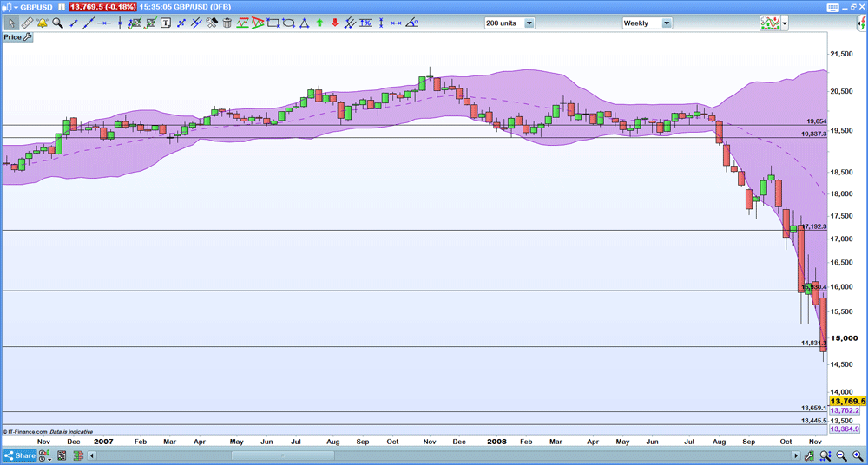Select the arrow cursor tool

pyautogui.click(x=11, y=23)
